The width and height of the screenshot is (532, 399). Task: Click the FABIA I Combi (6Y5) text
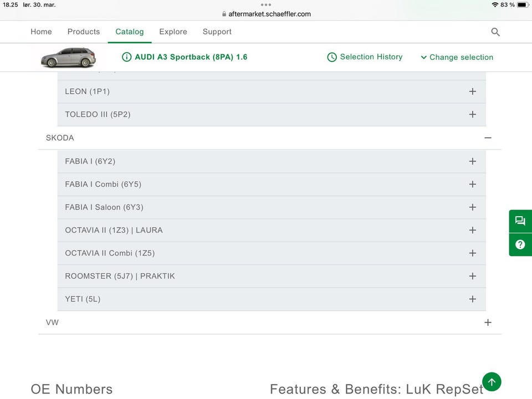[103, 184]
